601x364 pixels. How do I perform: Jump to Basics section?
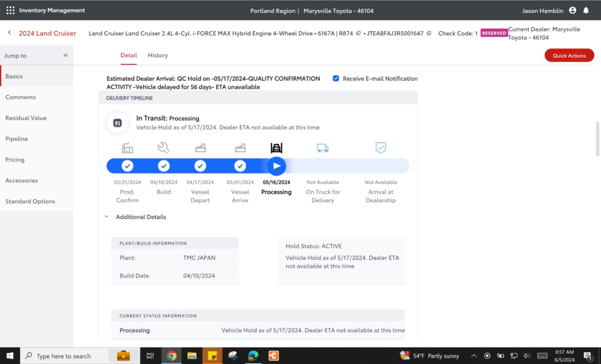pos(37,76)
